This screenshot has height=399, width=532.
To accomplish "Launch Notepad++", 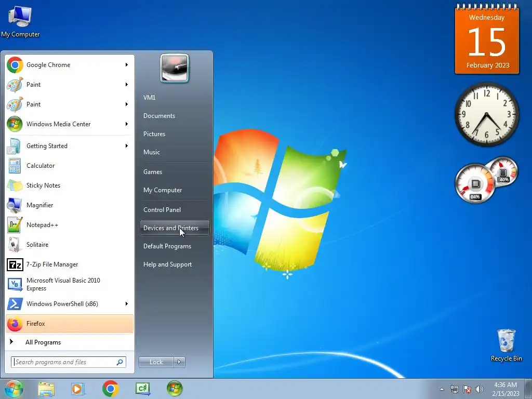I will [70, 224].
